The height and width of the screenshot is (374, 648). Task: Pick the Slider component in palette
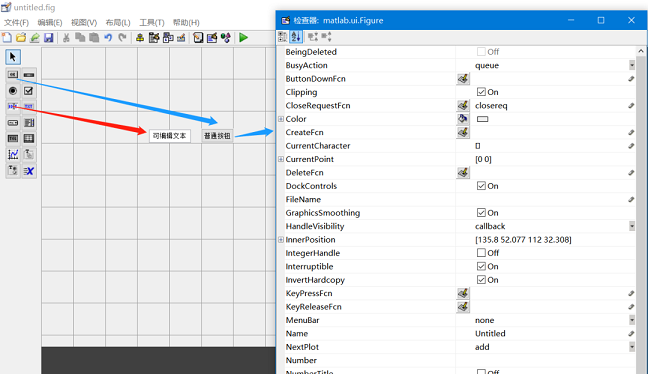[29, 75]
